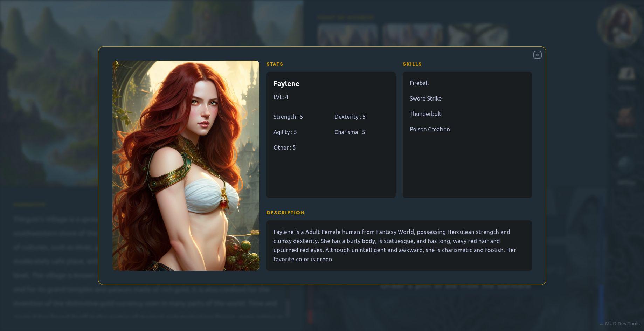Click the LVL: 4 stat line
Viewport: 644px width, 331px height.
[x=281, y=97]
